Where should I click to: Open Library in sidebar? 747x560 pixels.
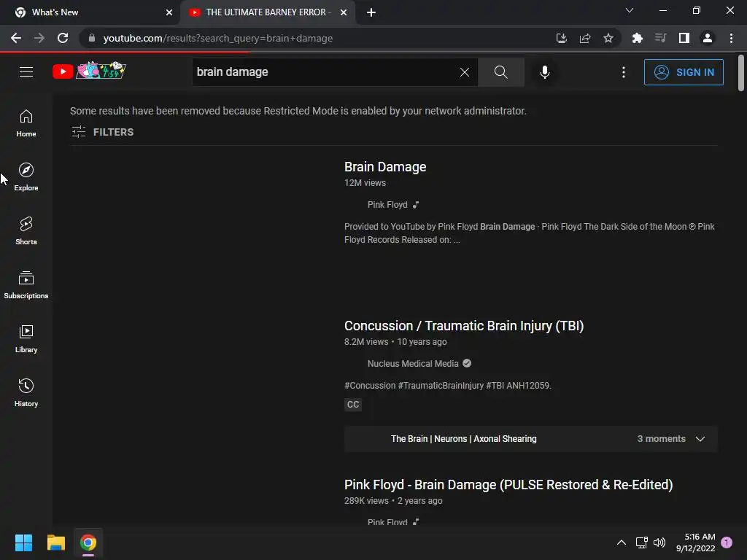26,339
